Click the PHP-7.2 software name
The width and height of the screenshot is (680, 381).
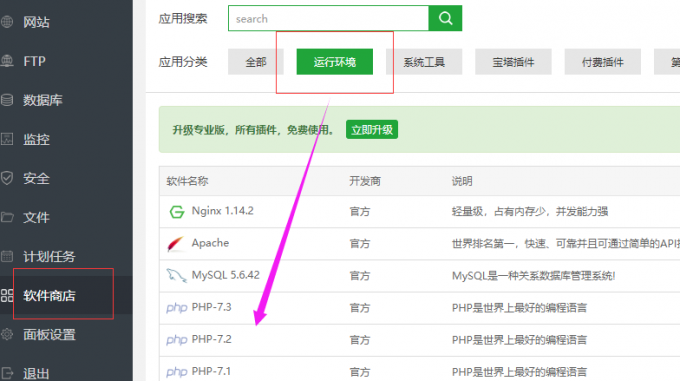coord(212,339)
